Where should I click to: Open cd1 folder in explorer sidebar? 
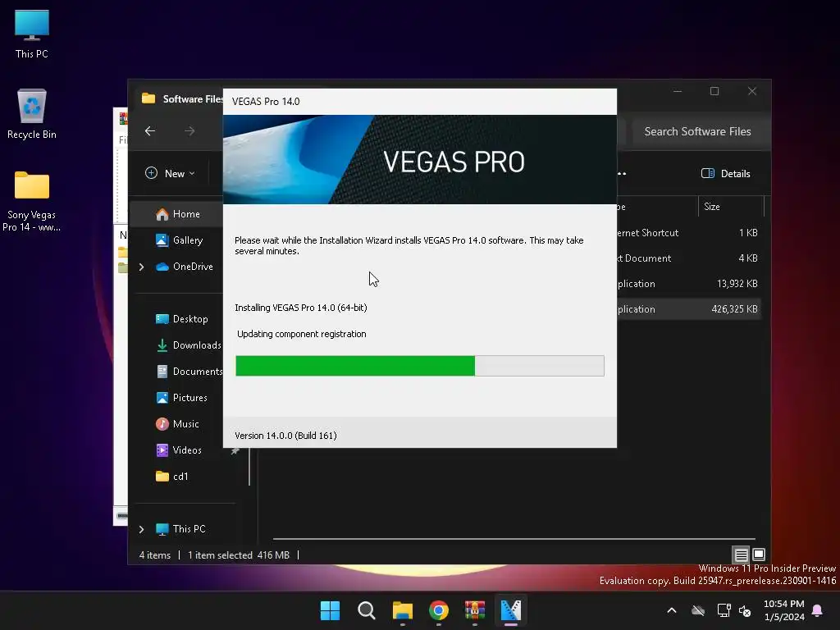pyautogui.click(x=172, y=477)
